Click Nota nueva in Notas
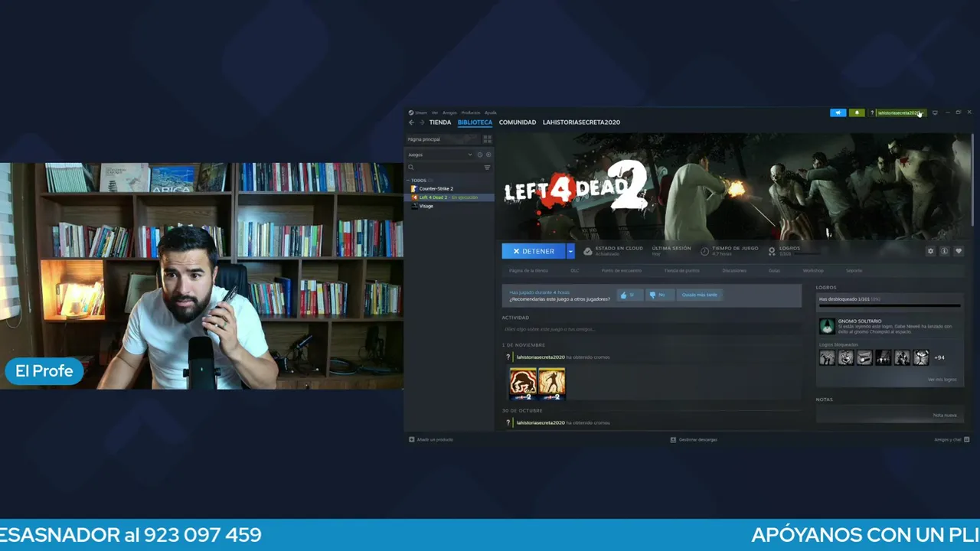 945,415
